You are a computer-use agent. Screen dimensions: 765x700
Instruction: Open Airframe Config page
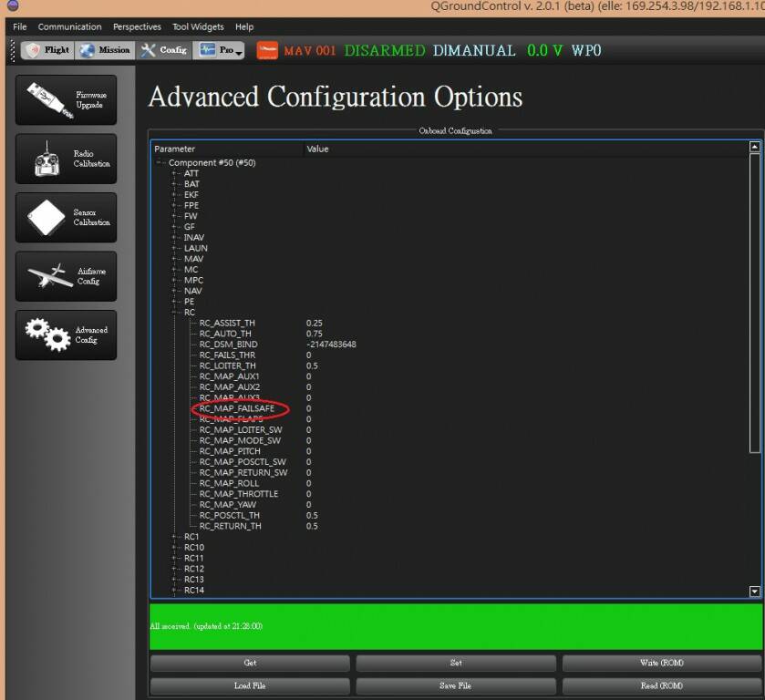pyautogui.click(x=66, y=276)
